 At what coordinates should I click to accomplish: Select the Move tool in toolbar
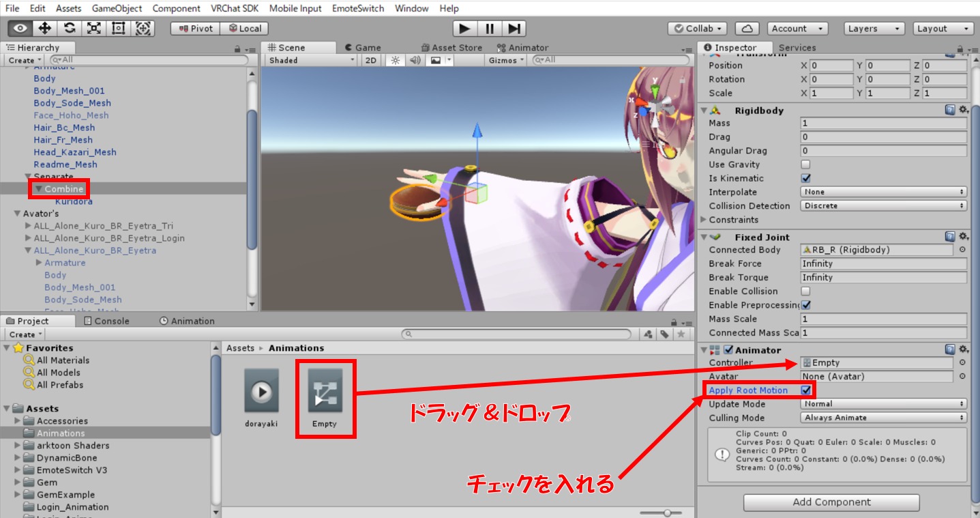[x=45, y=28]
